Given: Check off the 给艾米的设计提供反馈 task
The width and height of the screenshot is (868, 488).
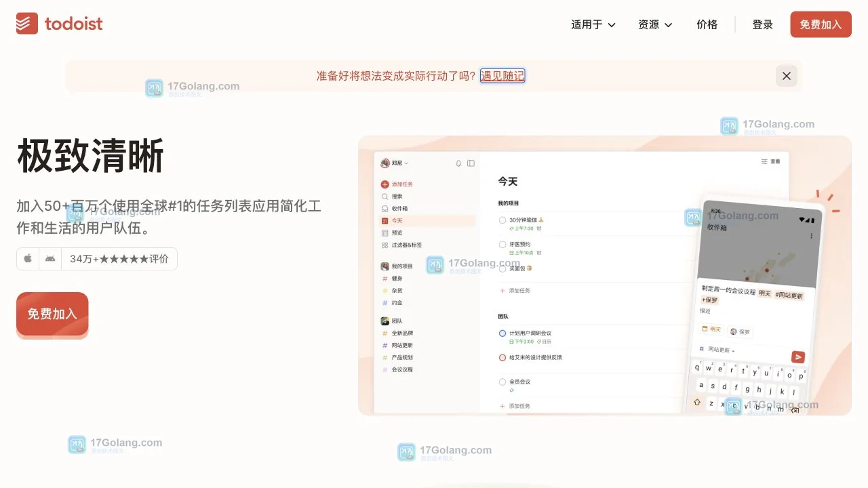Looking at the screenshot, I should tap(502, 358).
